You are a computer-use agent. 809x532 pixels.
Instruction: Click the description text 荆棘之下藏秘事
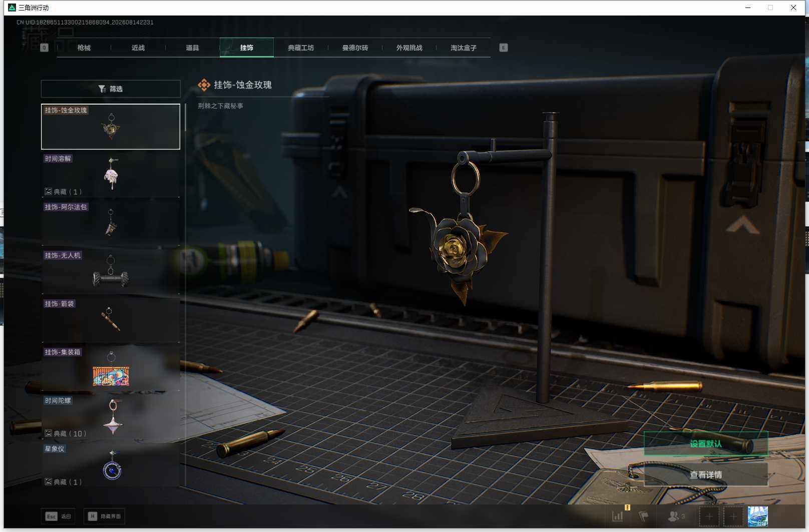[x=220, y=106]
